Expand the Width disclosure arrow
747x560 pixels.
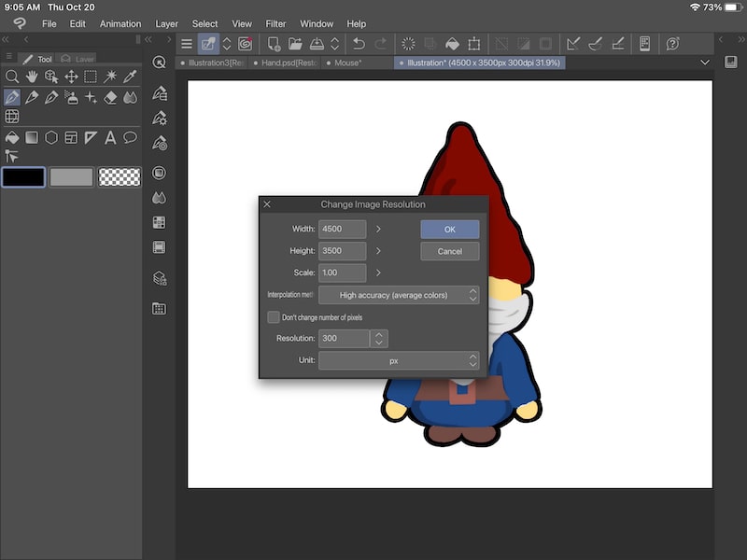click(x=378, y=229)
